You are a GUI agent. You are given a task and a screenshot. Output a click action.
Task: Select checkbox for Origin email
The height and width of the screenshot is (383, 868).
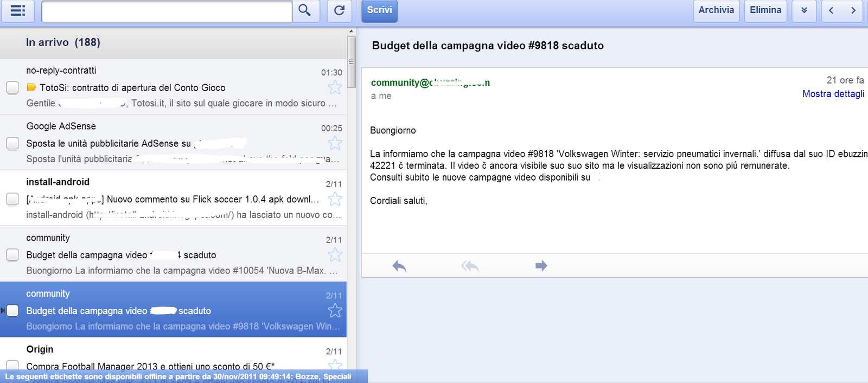tap(12, 366)
